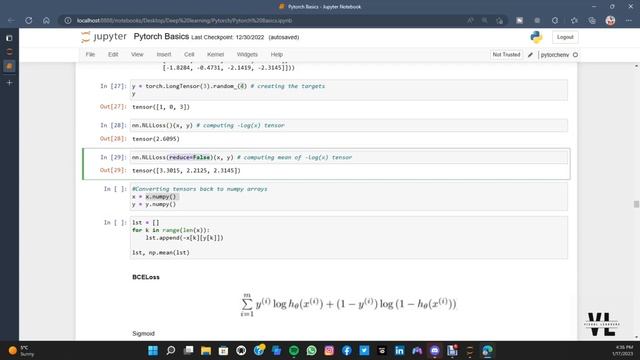The image size is (640, 360).
Task: Click the browser profile avatar
Action: click(610, 20)
